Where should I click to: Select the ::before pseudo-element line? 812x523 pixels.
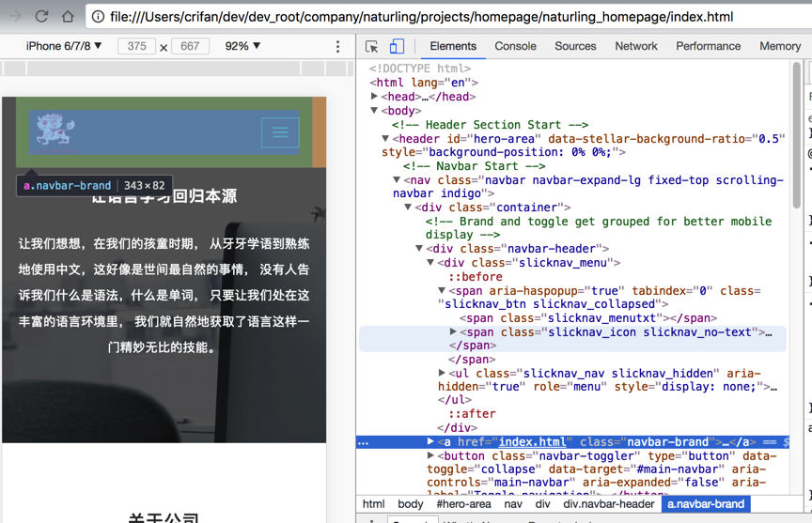click(x=476, y=277)
